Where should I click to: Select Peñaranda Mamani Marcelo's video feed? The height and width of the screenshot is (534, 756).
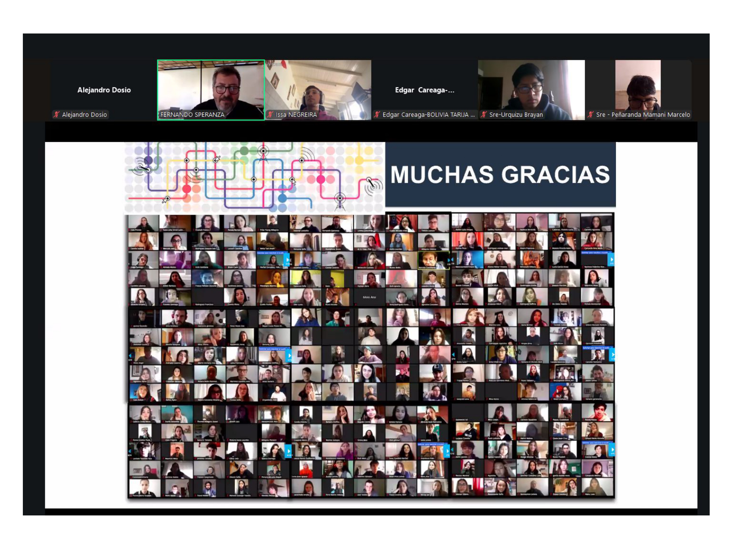coord(638,86)
